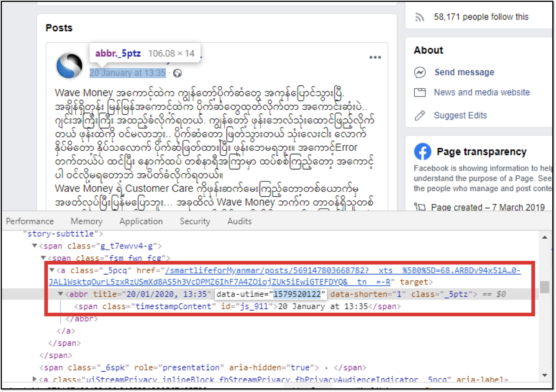Click the About heading
Screen dimensions: 556x392
tap(428, 50)
